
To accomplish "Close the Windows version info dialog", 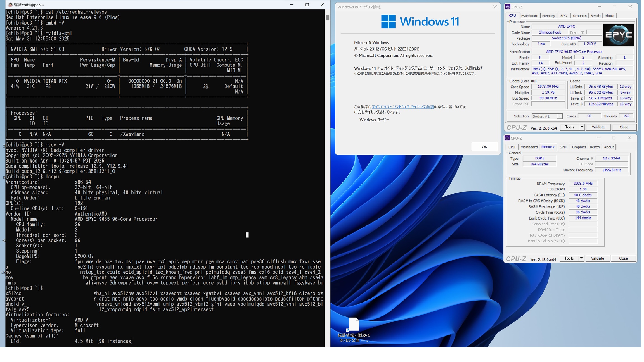I will click(495, 7).
